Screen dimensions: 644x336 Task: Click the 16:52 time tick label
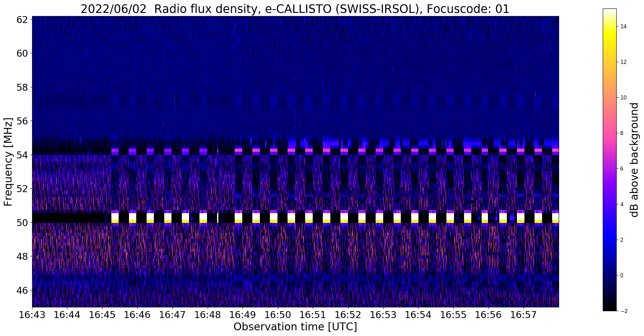pyautogui.click(x=348, y=315)
